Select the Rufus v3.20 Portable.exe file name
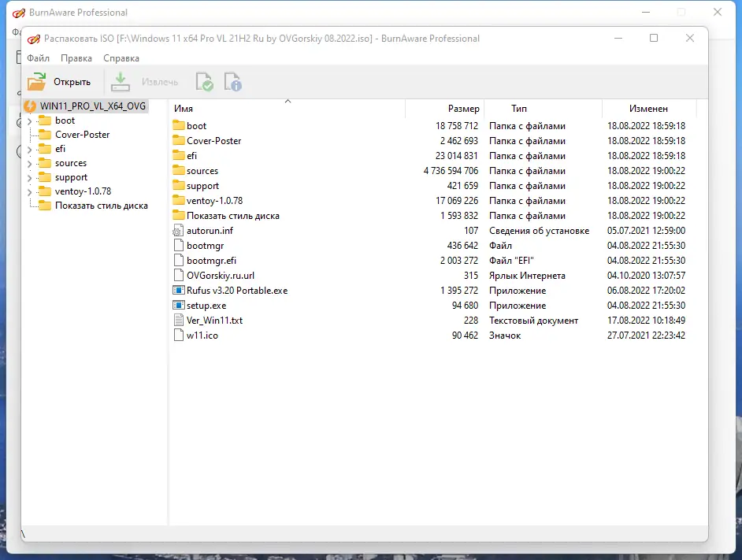742x560 pixels. coord(237,290)
